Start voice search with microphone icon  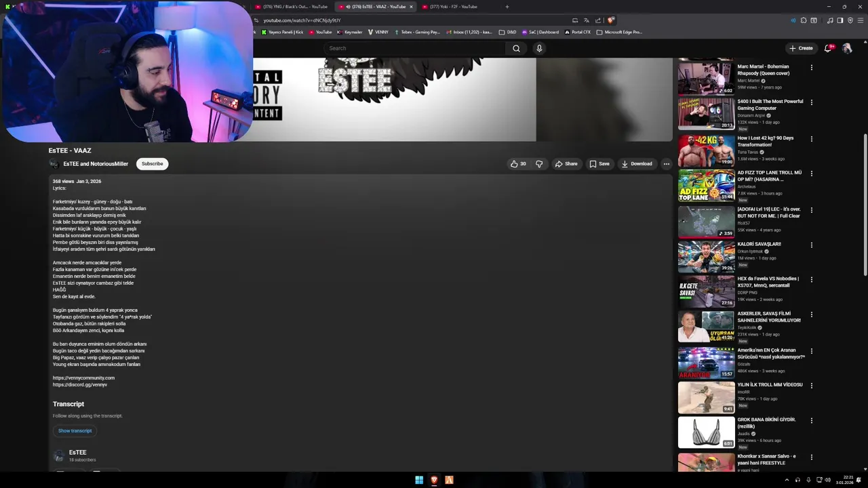539,48
